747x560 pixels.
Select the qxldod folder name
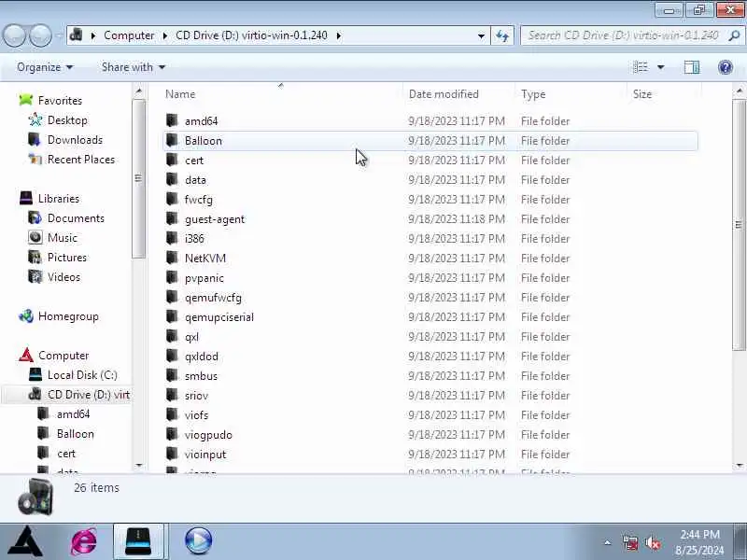(x=202, y=357)
